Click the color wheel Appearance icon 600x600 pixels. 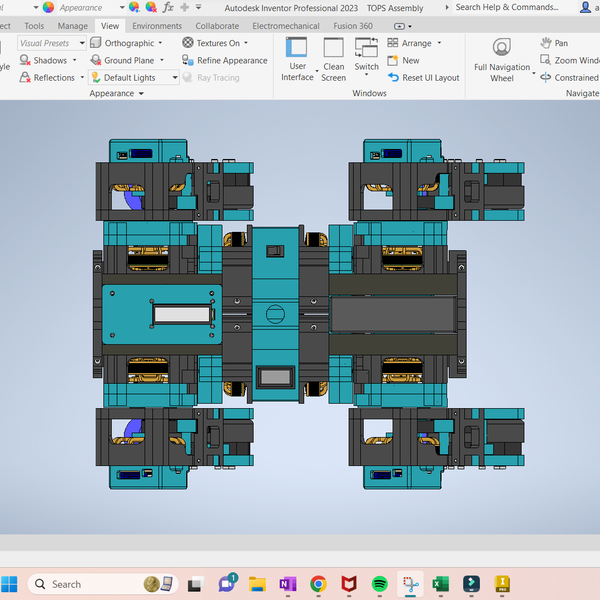tap(48, 7)
